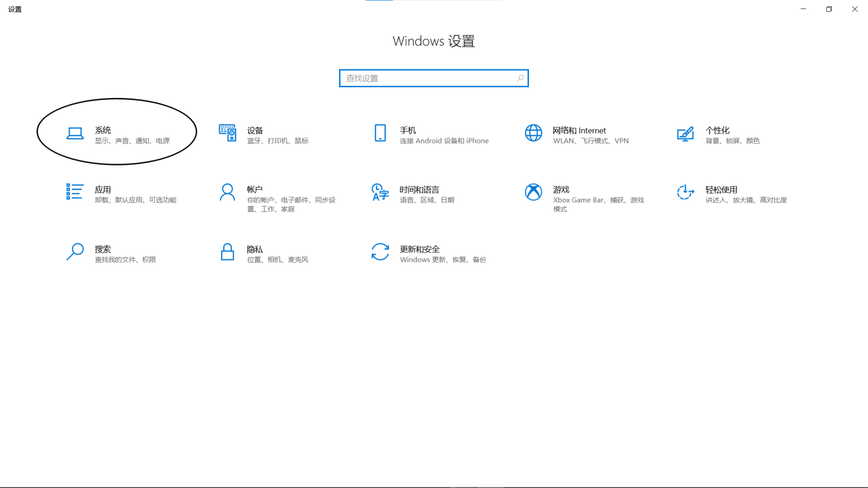This screenshot has height=488, width=868.
Task: Click the text Windows 更新、恢复、备份
Action: 443,260
